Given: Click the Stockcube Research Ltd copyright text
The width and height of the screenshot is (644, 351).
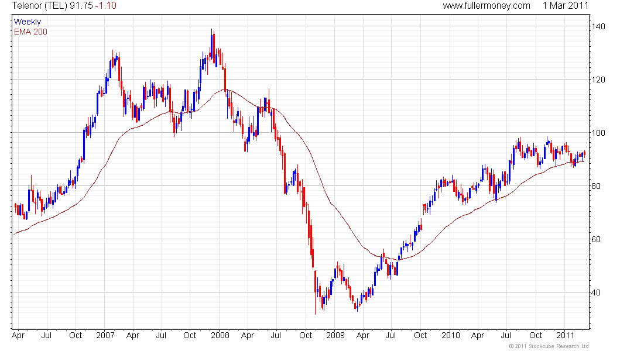Looking at the screenshot, I should [549, 346].
